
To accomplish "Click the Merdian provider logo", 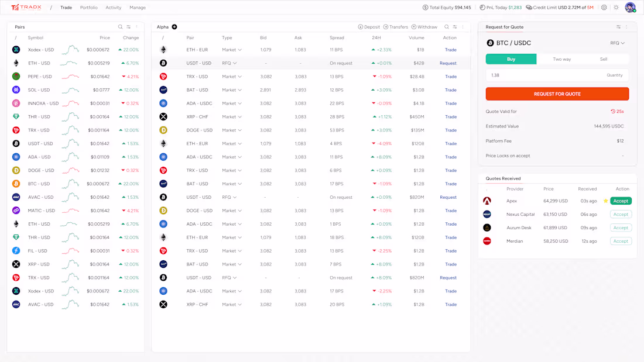I will [x=487, y=241].
